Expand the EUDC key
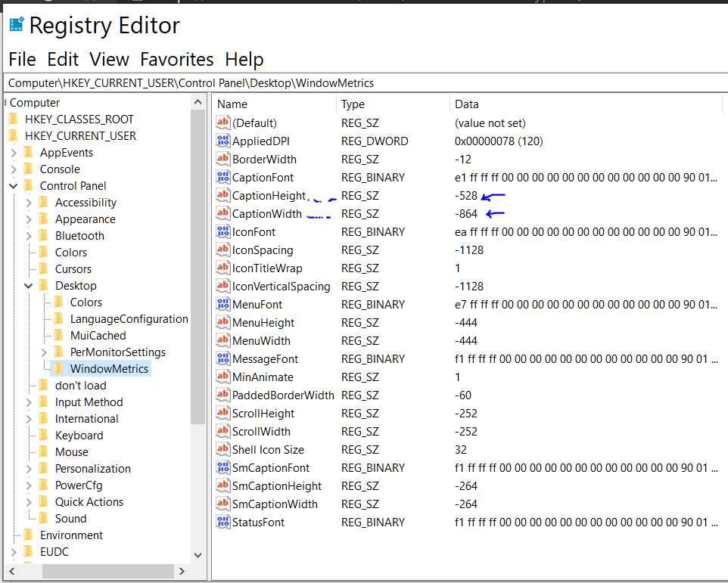 pyautogui.click(x=14, y=552)
